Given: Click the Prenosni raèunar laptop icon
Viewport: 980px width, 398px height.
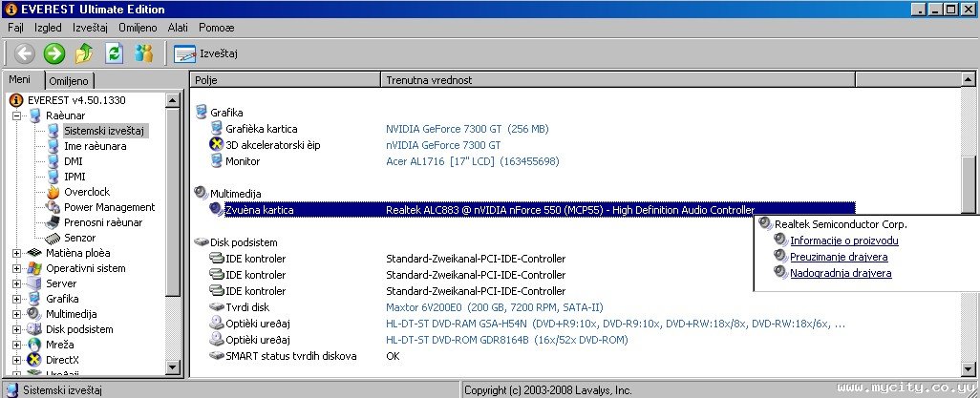Looking at the screenshot, I should click(x=53, y=222).
